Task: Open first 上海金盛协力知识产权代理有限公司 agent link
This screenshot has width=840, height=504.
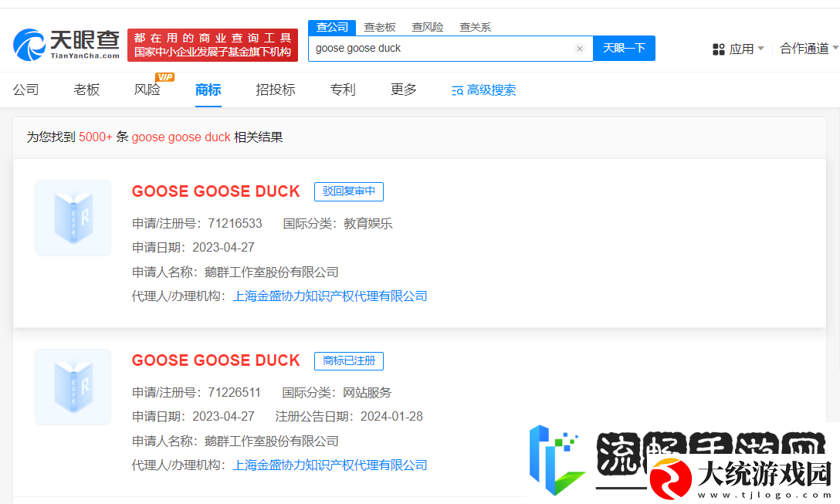Action: (x=330, y=296)
